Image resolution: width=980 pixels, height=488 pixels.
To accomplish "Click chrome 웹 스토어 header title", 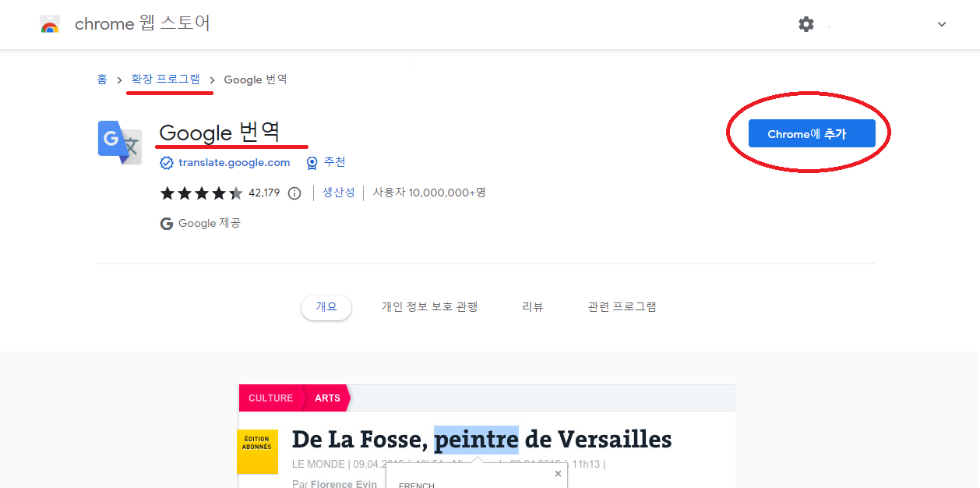I will pyautogui.click(x=143, y=24).
